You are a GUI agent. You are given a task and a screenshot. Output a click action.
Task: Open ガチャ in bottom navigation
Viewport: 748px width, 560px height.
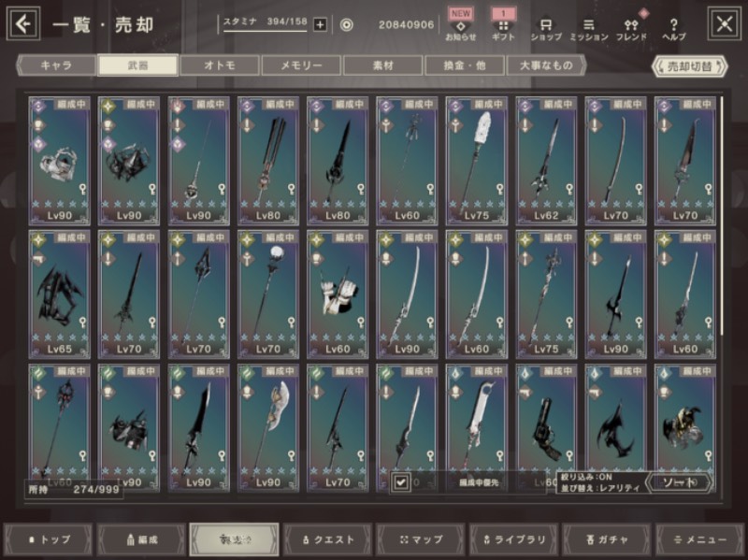click(607, 539)
